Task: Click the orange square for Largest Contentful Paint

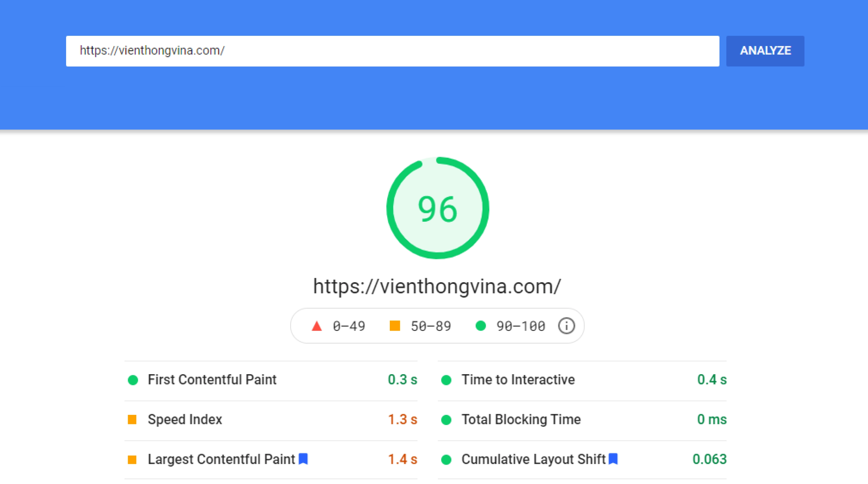Action: coord(132,459)
